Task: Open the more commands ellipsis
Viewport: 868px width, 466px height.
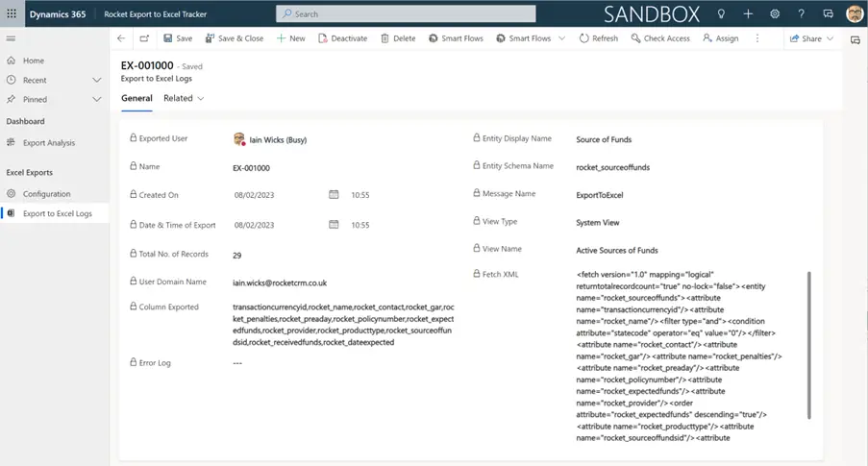Action: tap(757, 38)
